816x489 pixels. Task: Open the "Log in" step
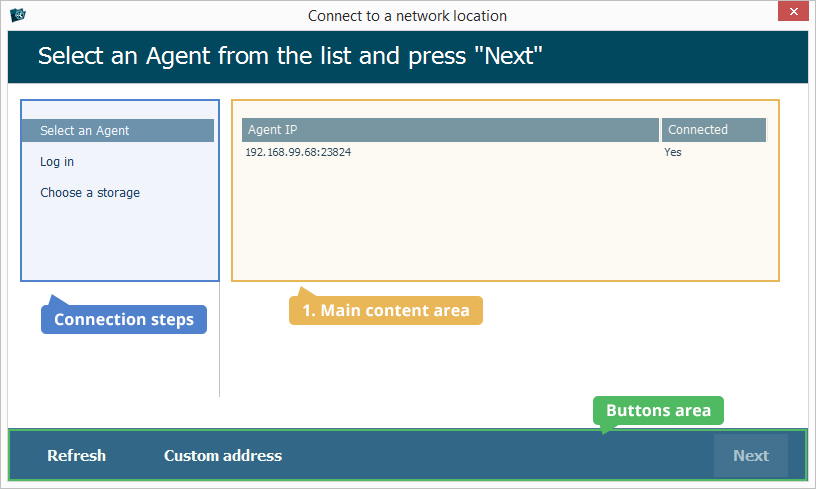57,162
